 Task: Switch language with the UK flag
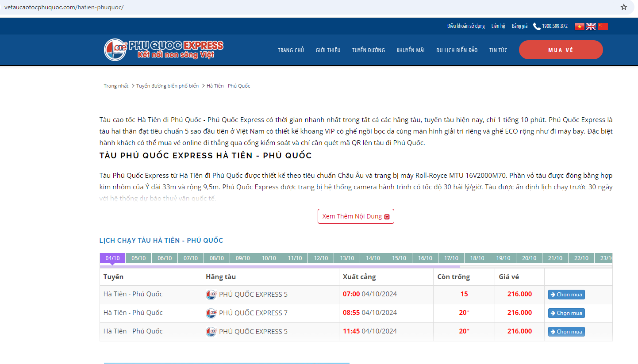click(591, 27)
